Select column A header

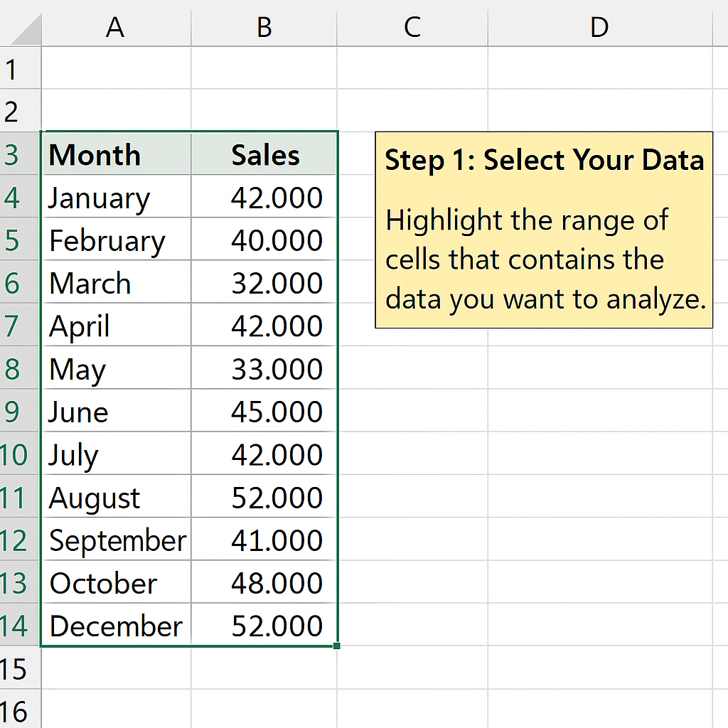[x=116, y=26]
